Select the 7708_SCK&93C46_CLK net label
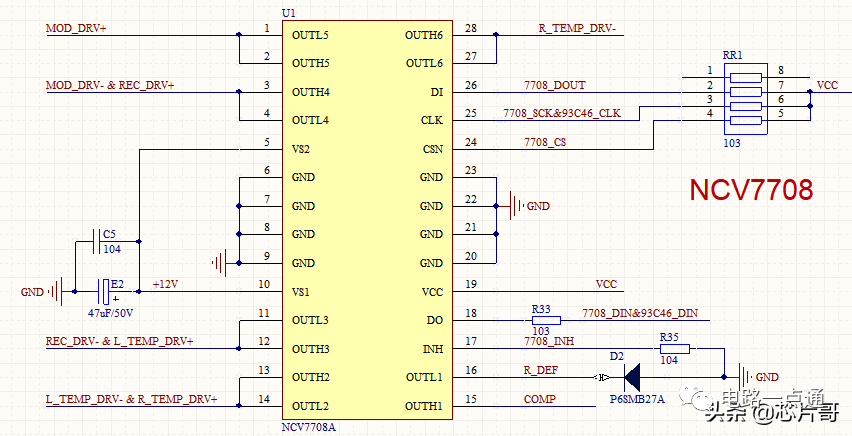The width and height of the screenshot is (852, 436). coord(562,114)
